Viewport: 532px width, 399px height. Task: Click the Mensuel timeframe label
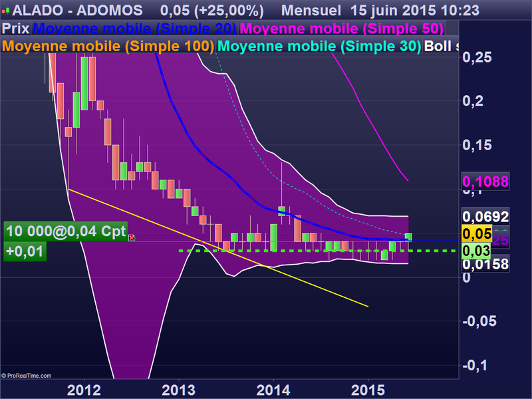pyautogui.click(x=311, y=11)
